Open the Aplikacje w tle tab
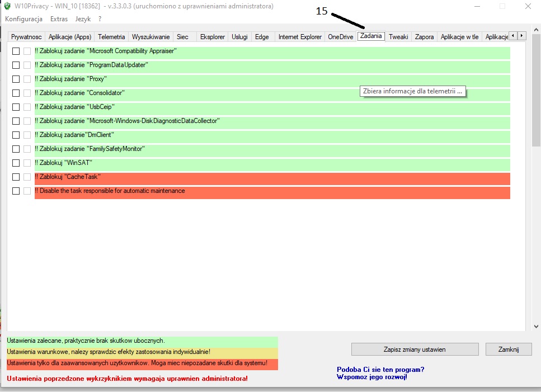This screenshot has width=541, height=392. point(459,37)
